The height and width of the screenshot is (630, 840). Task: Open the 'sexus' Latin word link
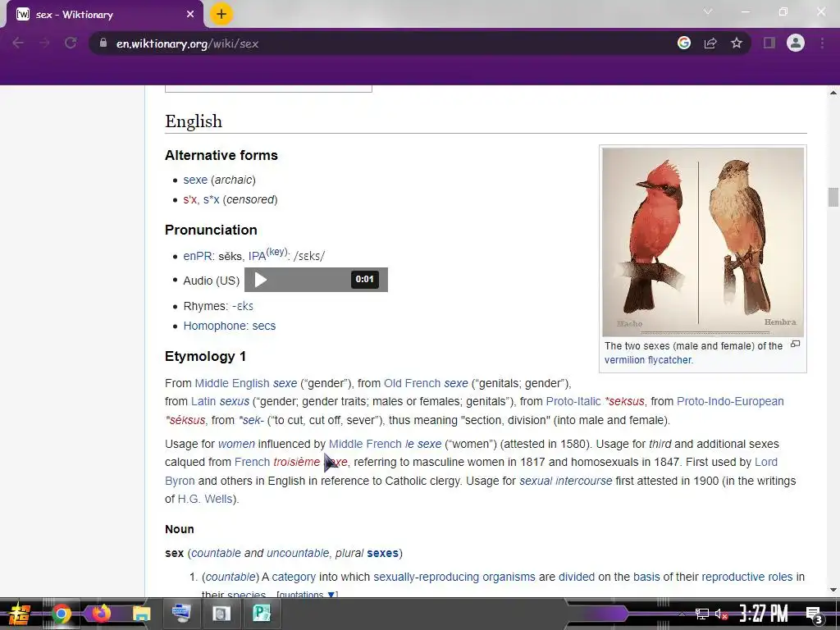coord(235,402)
